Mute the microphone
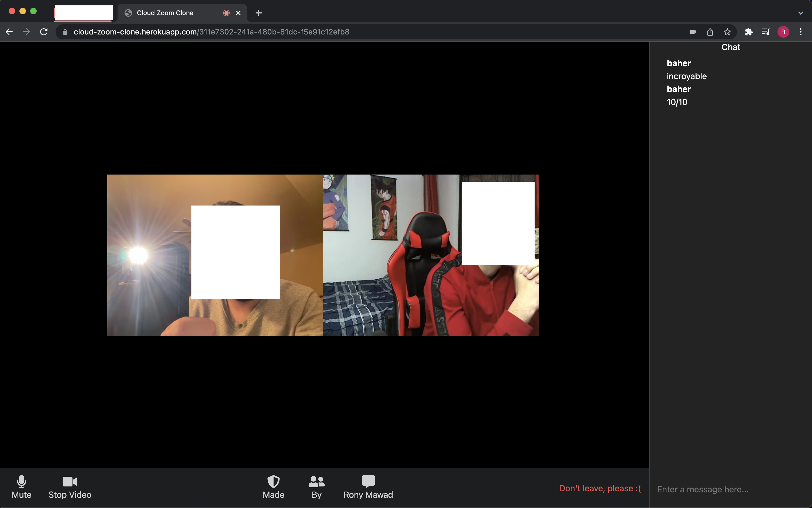The width and height of the screenshot is (812, 508). tap(22, 487)
